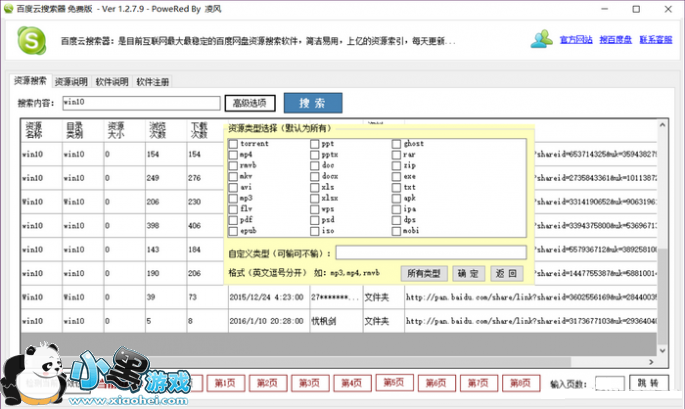Enable the zip checkbox

(x=396, y=166)
